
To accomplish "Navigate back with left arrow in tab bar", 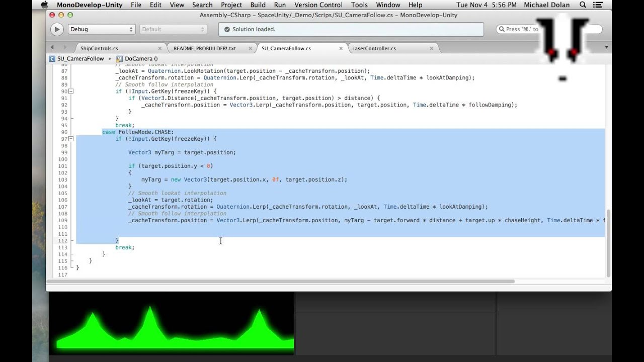I will [x=52, y=47].
